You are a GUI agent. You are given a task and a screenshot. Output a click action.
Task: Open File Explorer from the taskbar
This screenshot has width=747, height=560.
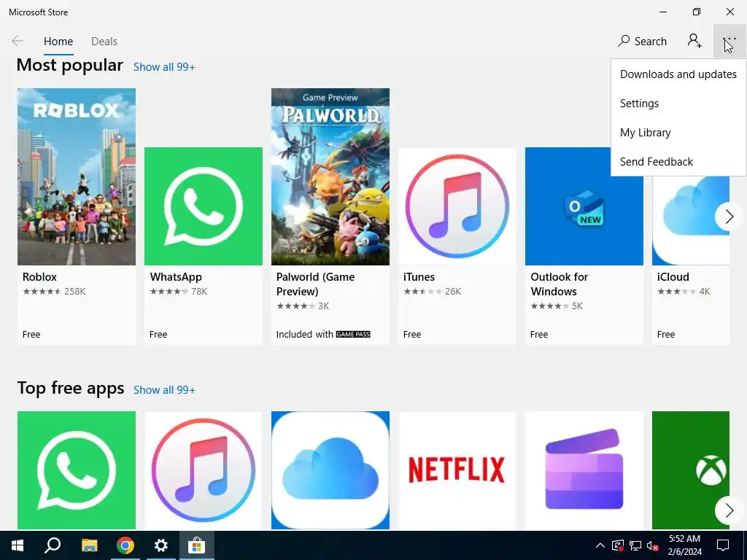click(x=89, y=545)
